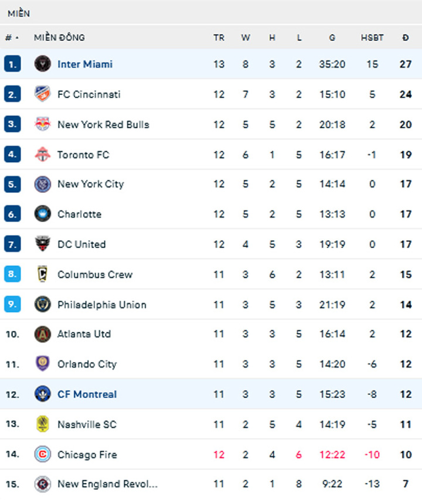Open the CF Montreal team link
422x504 pixels.
pyautogui.click(x=87, y=394)
